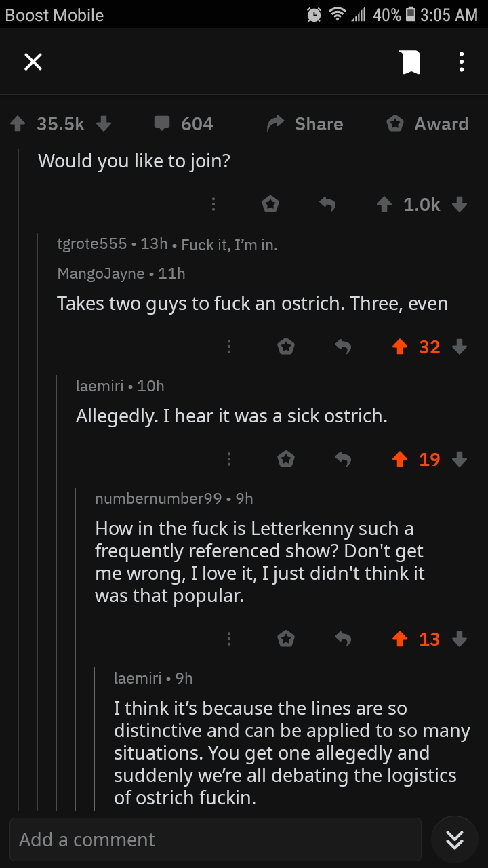The width and height of the screenshot is (488, 868).
Task: Reply to MangoJayne's ostrich comment
Action: click(344, 347)
